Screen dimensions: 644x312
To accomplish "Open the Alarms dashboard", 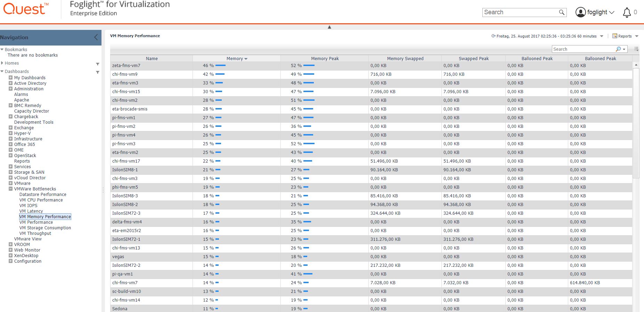I will pyautogui.click(x=21, y=94).
